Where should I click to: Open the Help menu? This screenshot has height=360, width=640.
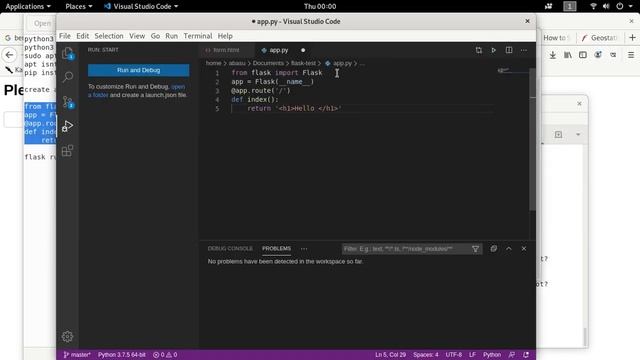[225, 36]
